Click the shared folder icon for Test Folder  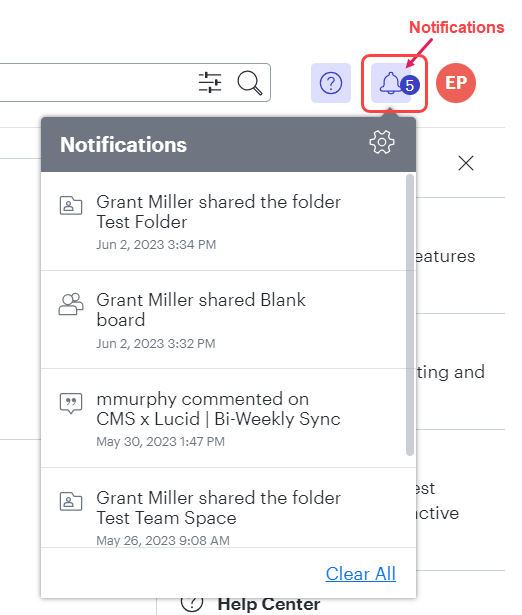click(71, 206)
